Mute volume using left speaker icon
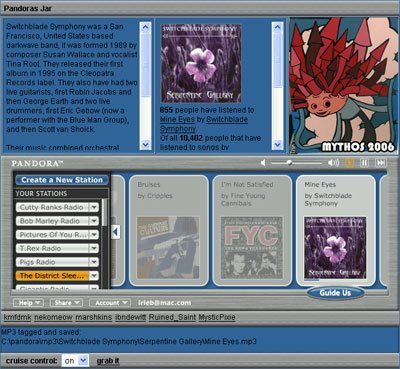400x369 pixels. 263,163
